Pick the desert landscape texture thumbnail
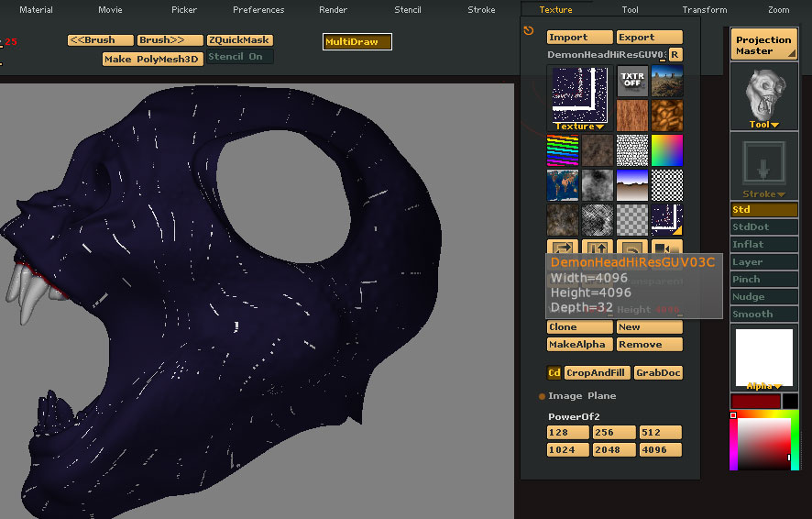812x519 pixels. pos(667,81)
